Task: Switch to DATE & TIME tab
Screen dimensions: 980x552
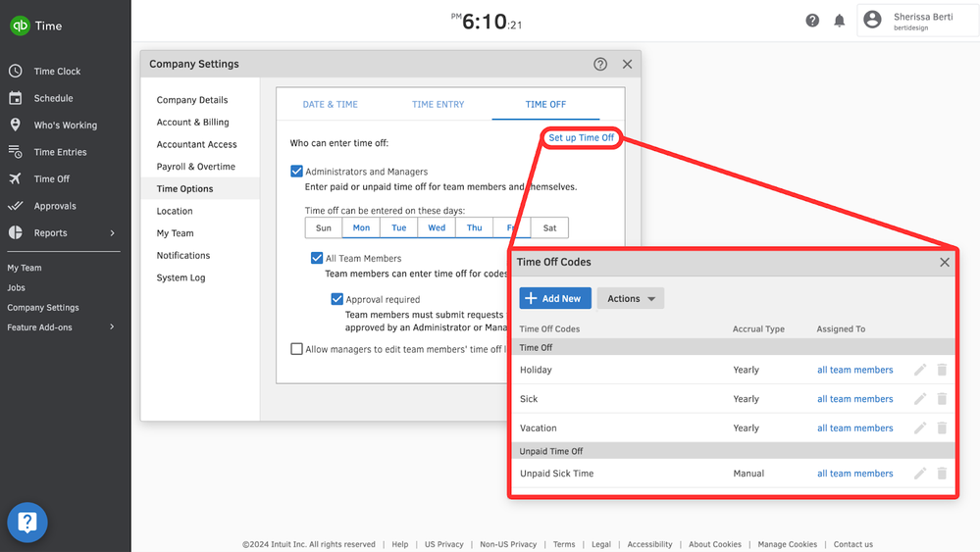Action: pos(330,104)
